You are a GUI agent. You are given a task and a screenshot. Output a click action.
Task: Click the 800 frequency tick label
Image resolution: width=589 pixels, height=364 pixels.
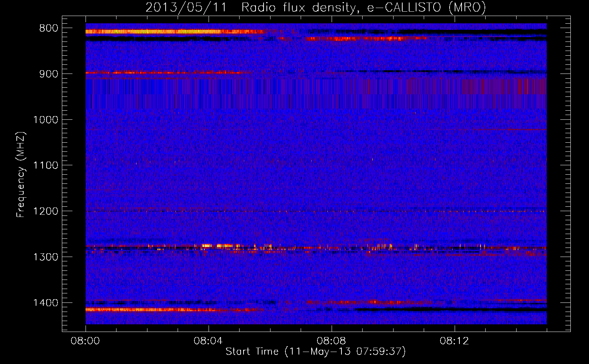point(49,28)
